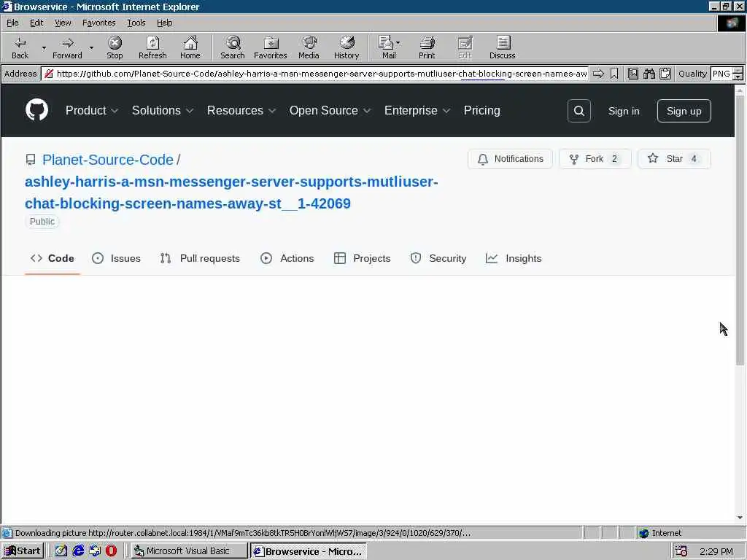Screen dimensions: 747x560
Task: Click the binoculars find icon
Action: point(649,74)
